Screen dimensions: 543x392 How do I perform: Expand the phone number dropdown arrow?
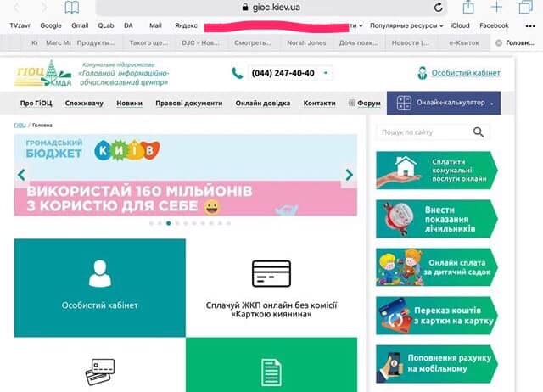327,73
